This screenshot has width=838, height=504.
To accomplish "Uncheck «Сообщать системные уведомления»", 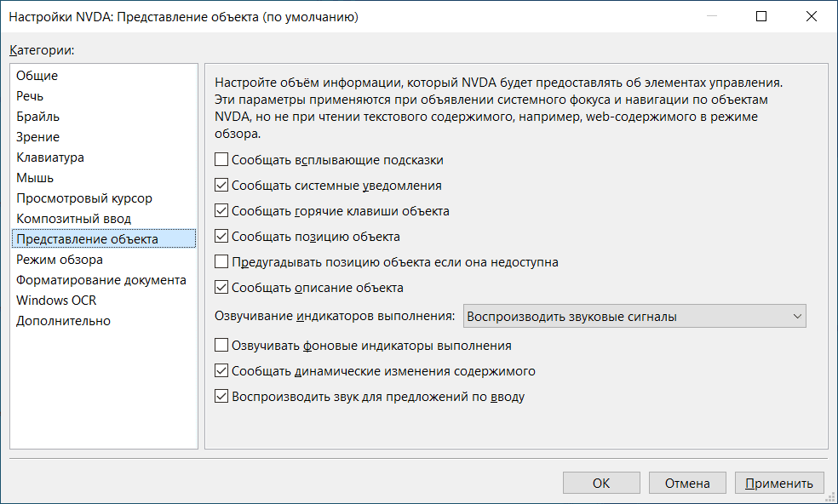I will (x=222, y=186).
